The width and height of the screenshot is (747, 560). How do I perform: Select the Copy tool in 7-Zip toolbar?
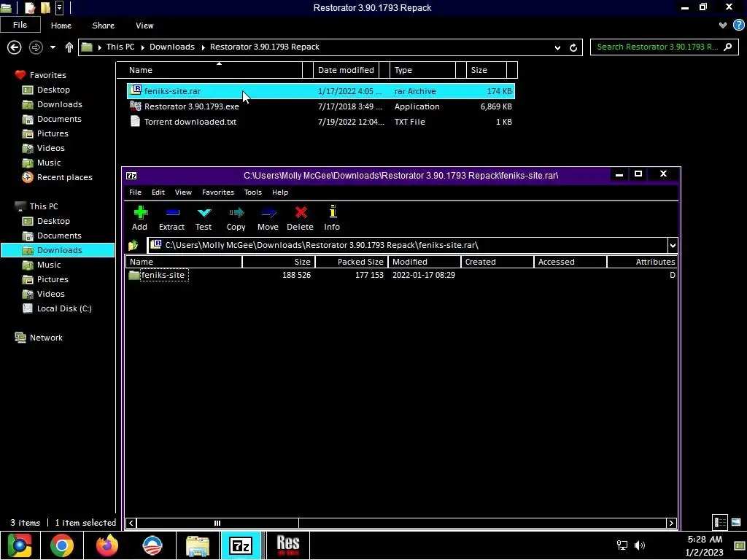click(x=236, y=218)
